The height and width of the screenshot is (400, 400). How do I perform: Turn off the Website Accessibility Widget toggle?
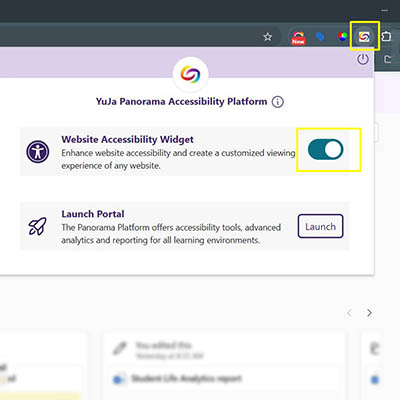pos(325,149)
